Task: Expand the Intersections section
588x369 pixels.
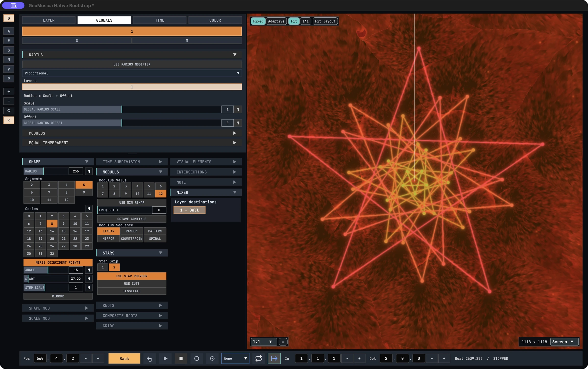Action: point(206,172)
